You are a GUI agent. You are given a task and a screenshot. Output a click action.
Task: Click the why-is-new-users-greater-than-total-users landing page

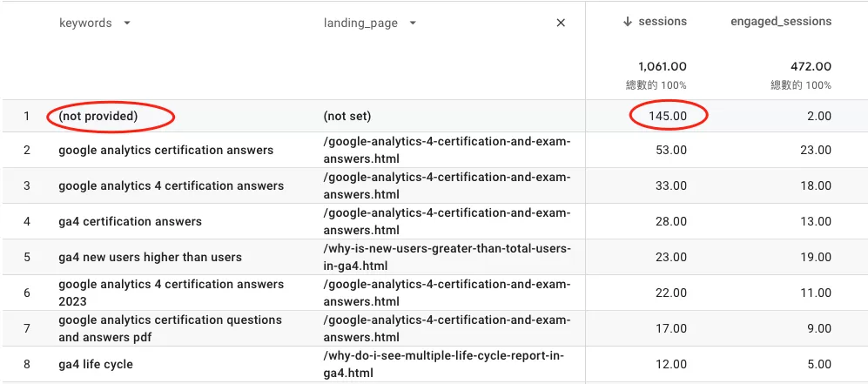coord(447,257)
